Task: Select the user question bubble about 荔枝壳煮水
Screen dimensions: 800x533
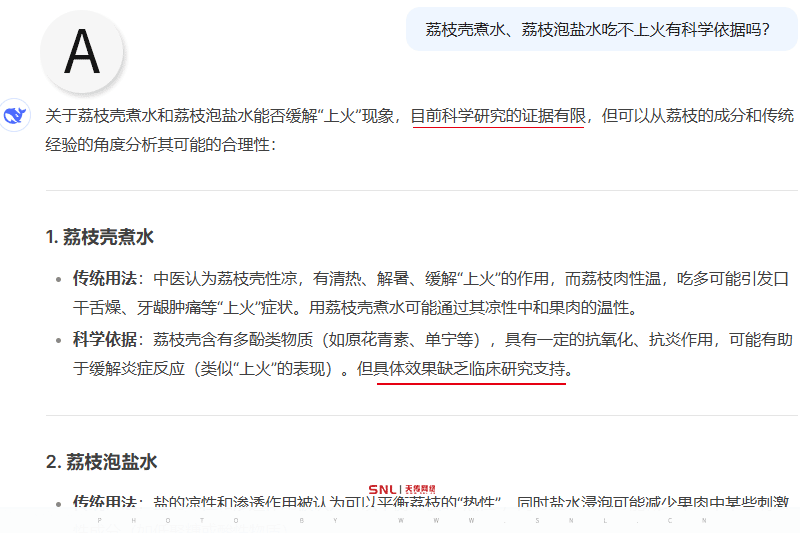Action: coord(597,29)
